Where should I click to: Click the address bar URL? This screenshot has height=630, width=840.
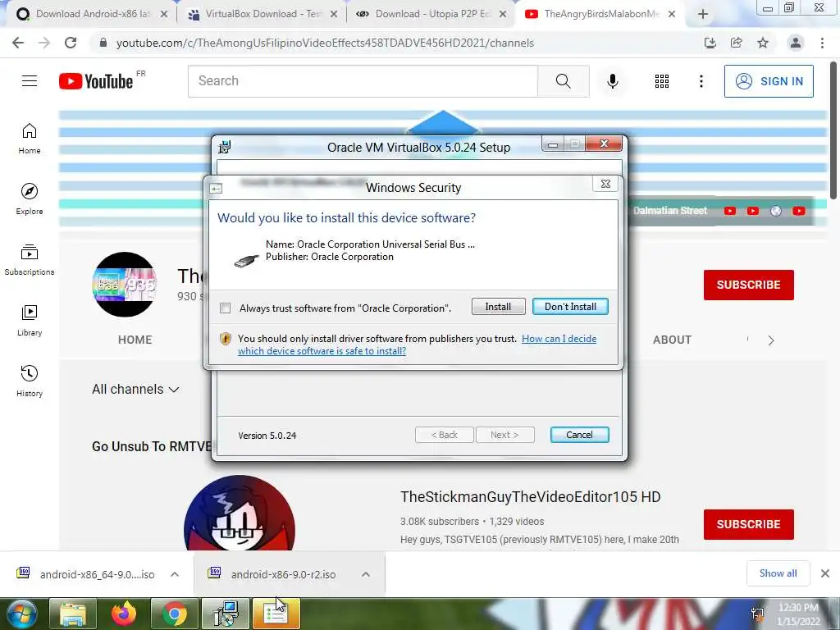coord(325,43)
